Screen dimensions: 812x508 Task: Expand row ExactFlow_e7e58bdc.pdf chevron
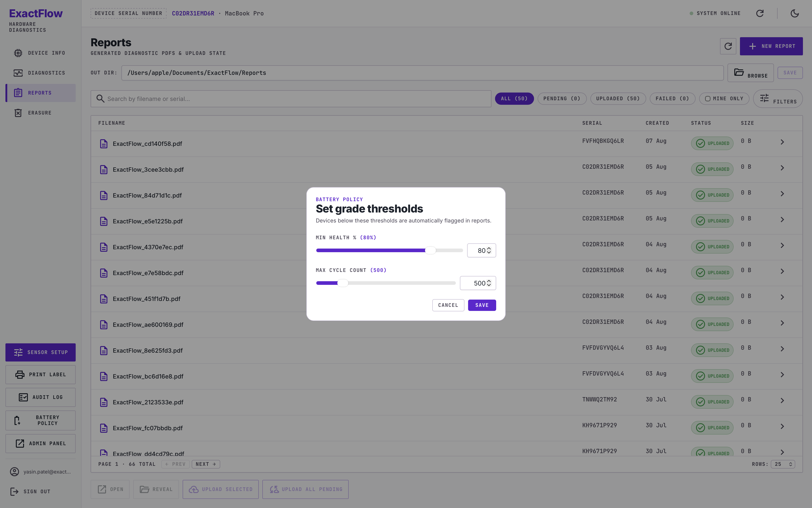tap(782, 271)
